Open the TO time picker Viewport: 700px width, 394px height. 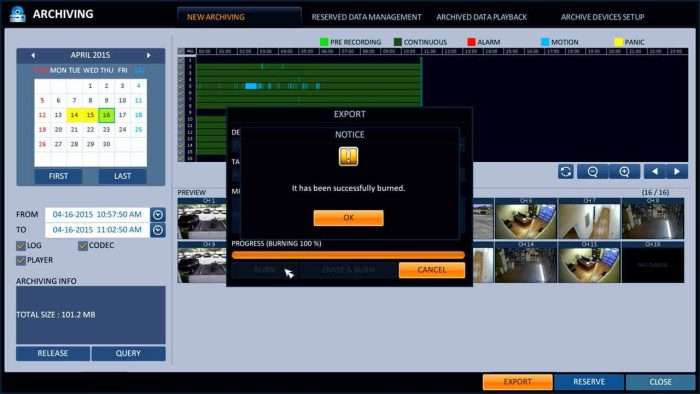158,230
